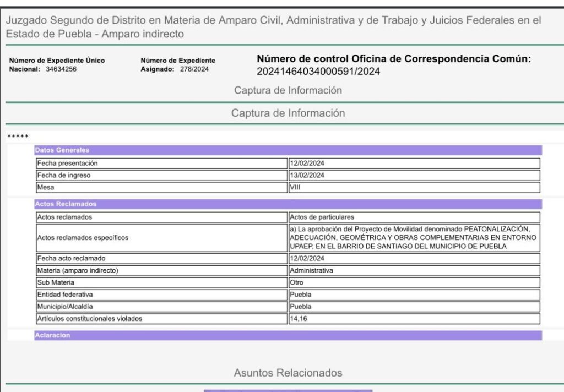Image resolution: width=564 pixels, height=392 pixels.
Task: Click the assigned expediente number 278/2024
Action: pyautogui.click(x=194, y=69)
